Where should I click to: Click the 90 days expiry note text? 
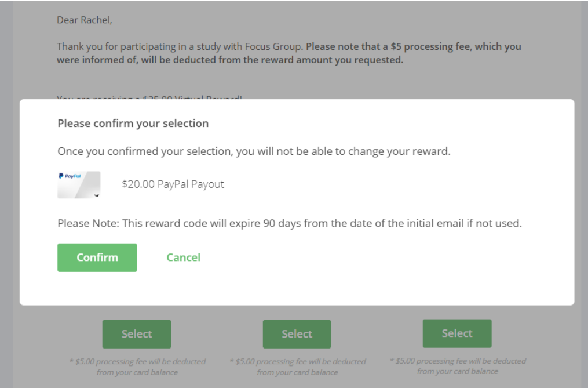click(290, 223)
